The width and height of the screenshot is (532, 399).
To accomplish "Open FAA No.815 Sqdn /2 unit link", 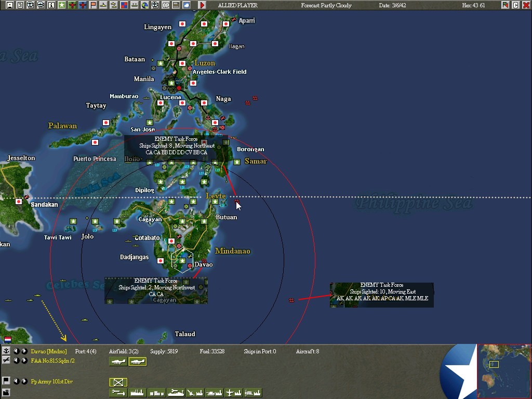I will [x=52, y=361].
